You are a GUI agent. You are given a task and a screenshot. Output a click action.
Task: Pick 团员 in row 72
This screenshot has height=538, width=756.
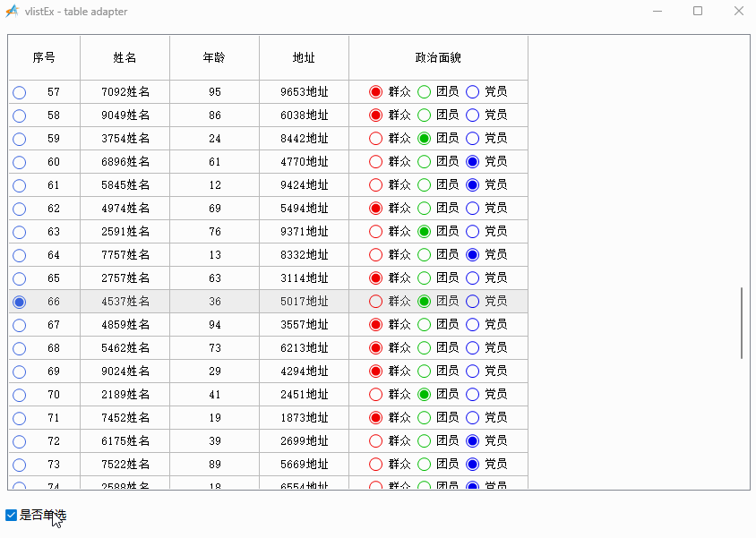[425, 441]
